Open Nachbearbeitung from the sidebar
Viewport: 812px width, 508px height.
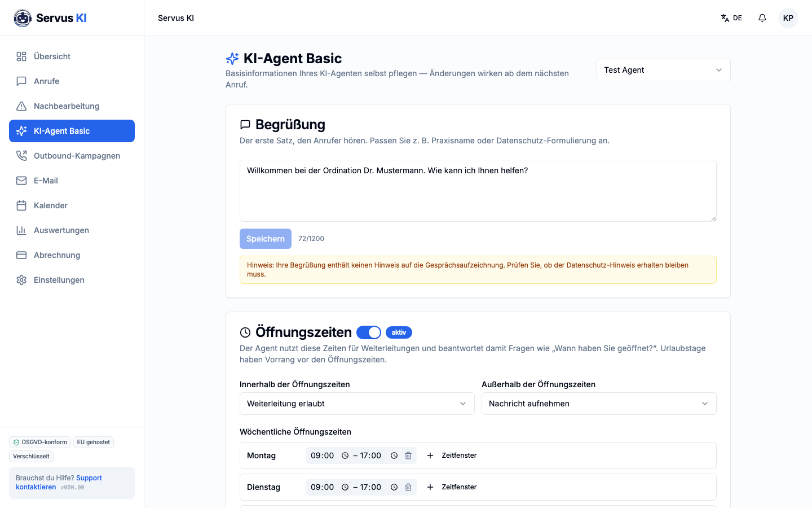point(72,106)
